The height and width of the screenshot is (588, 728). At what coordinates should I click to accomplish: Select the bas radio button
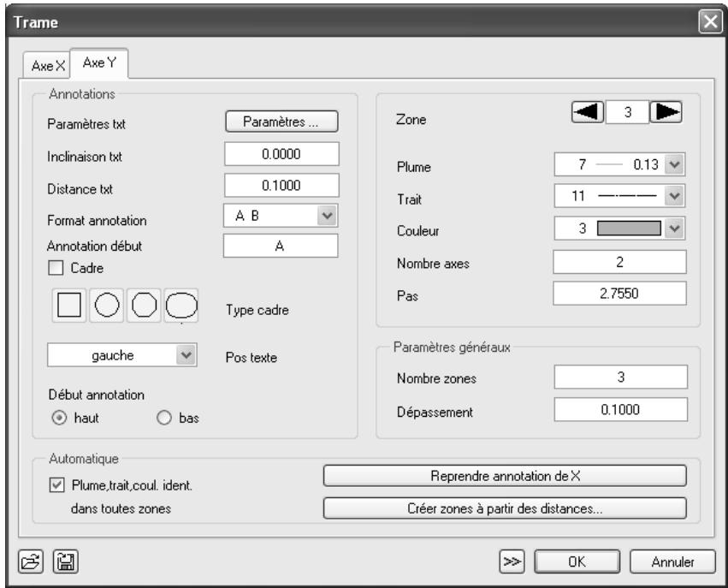(164, 418)
